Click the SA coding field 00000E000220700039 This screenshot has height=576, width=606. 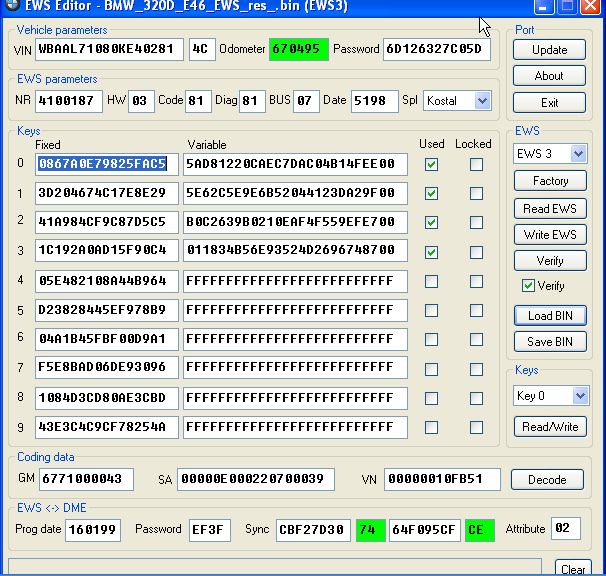pyautogui.click(x=256, y=479)
